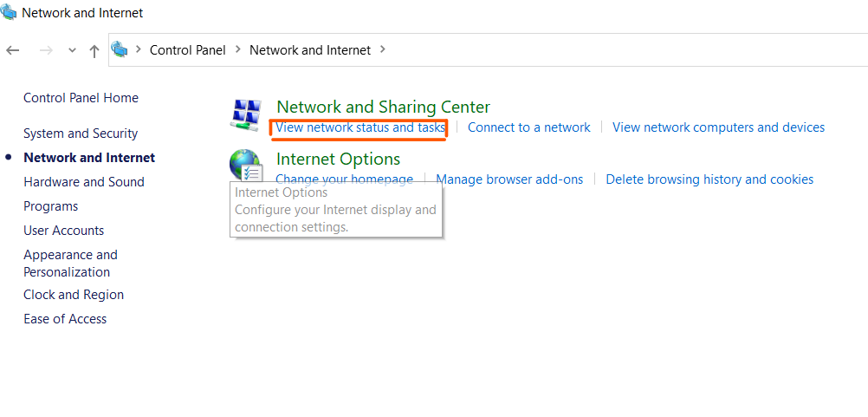Open Manage browser add-ons
868x417 pixels.
coord(509,179)
